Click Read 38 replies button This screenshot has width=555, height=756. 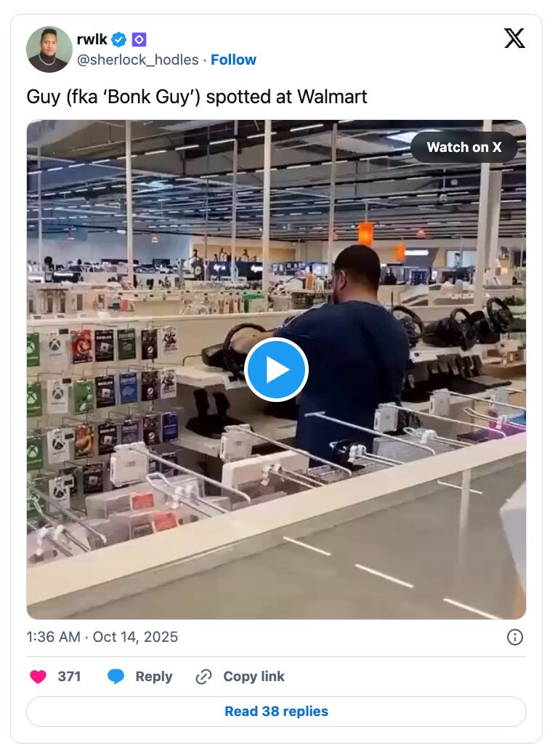(x=276, y=712)
